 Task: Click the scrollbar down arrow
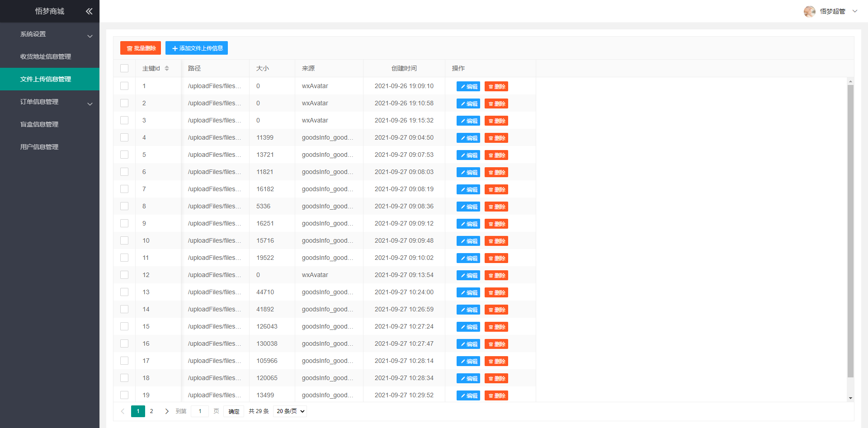[850, 398]
